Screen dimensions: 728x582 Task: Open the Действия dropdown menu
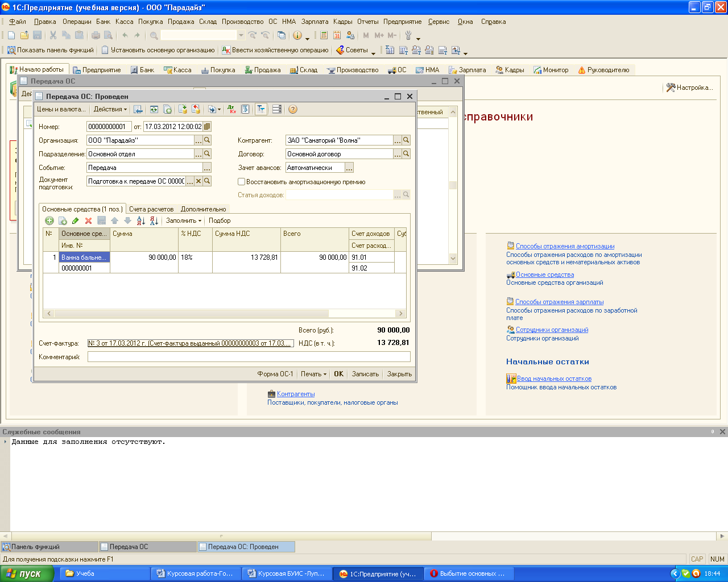110,109
